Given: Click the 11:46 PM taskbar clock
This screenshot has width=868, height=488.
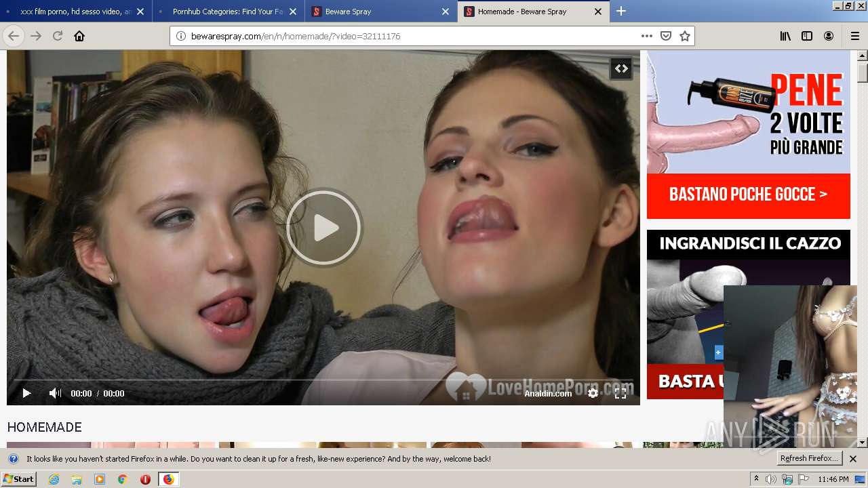Looking at the screenshot, I should tap(833, 479).
